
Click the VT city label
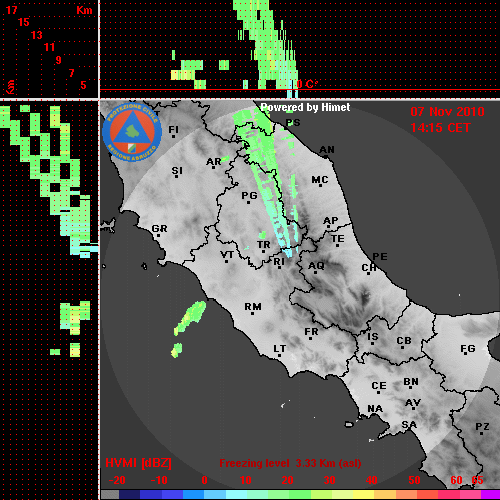227,255
